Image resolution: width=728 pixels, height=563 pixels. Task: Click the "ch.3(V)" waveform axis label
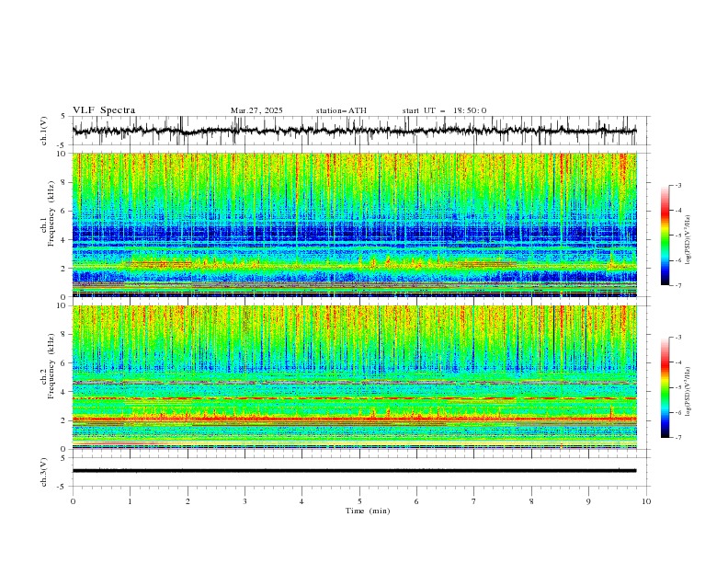(44, 472)
